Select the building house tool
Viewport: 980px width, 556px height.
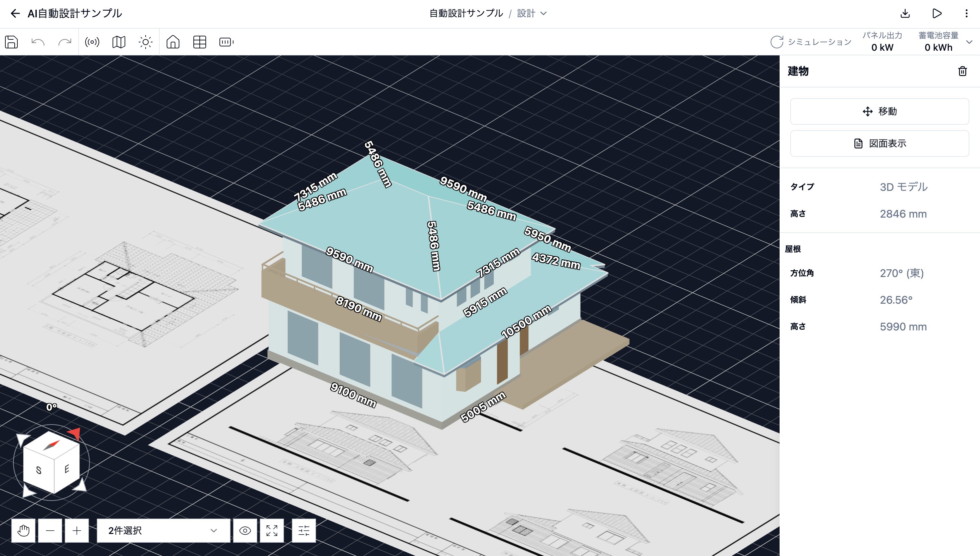(x=173, y=42)
